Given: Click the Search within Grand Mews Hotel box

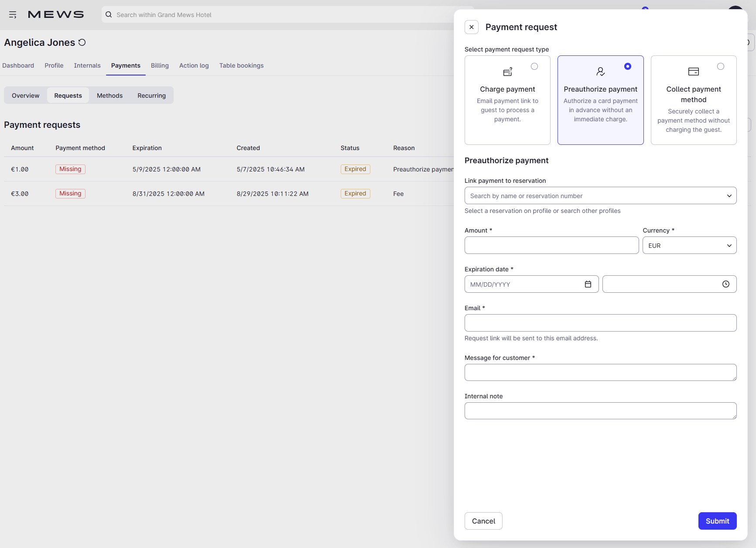Looking at the screenshot, I should (x=288, y=14).
